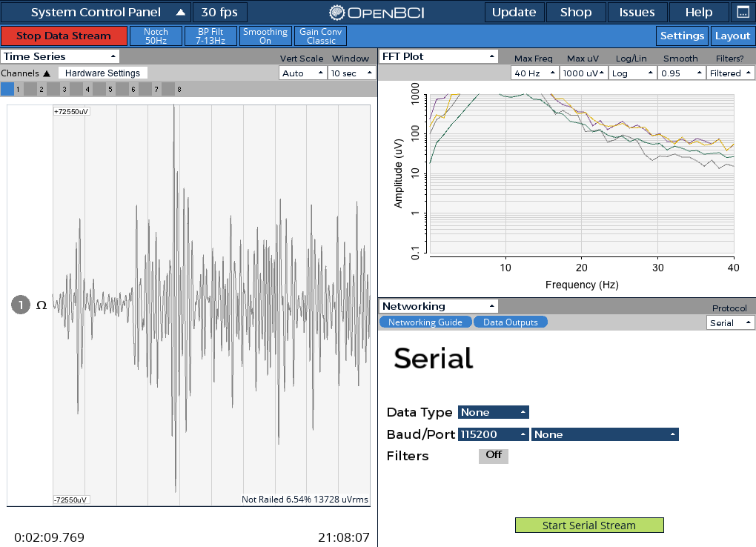Toggle serial Filters Off button

click(493, 455)
